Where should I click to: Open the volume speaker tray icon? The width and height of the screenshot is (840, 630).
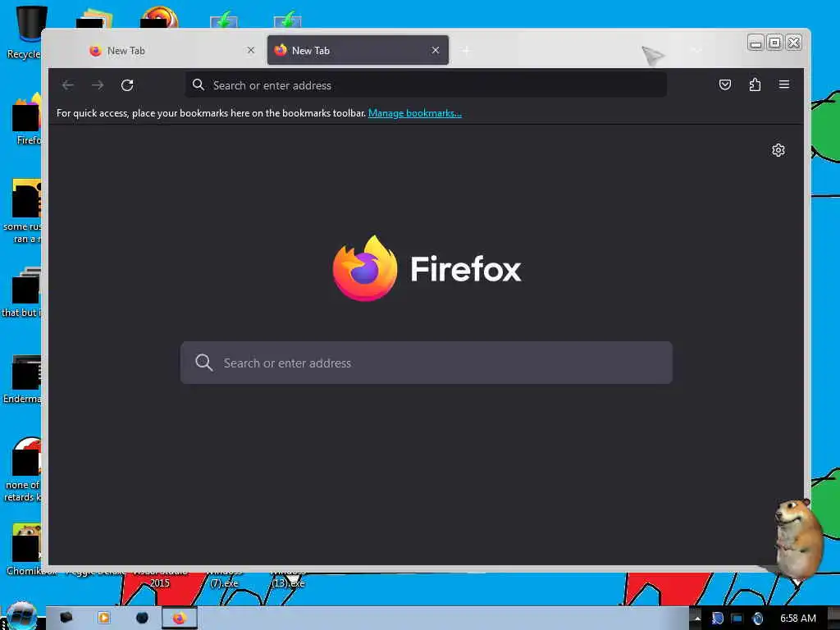point(757,619)
